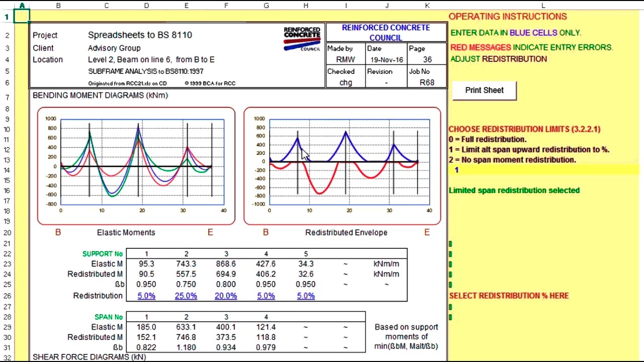Select cell A1

point(22,17)
